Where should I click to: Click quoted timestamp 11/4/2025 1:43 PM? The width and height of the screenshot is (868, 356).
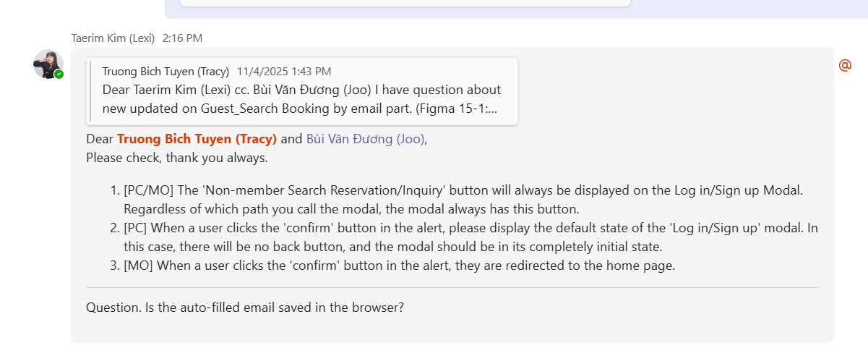(284, 71)
